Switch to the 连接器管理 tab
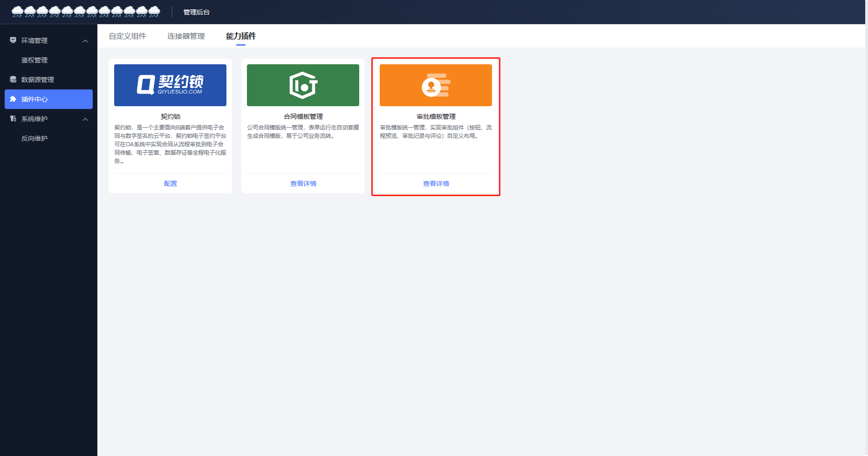Viewport: 868px width, 456px height. tap(186, 36)
